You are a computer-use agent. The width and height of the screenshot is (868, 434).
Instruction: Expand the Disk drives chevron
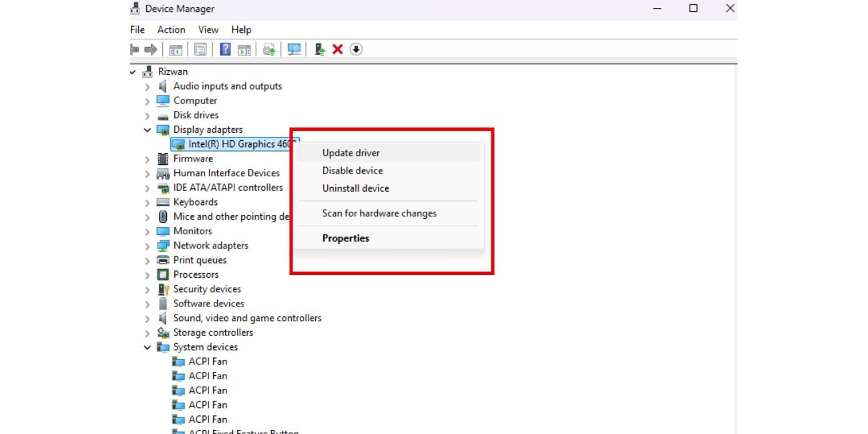pos(148,116)
